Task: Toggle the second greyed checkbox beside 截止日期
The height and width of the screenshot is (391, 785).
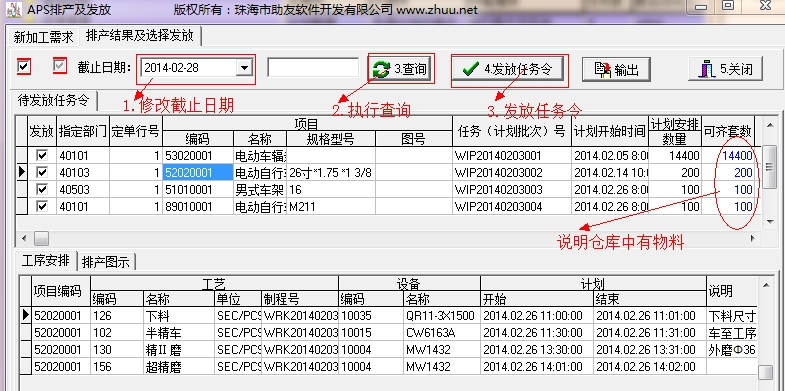Action: click(x=60, y=66)
